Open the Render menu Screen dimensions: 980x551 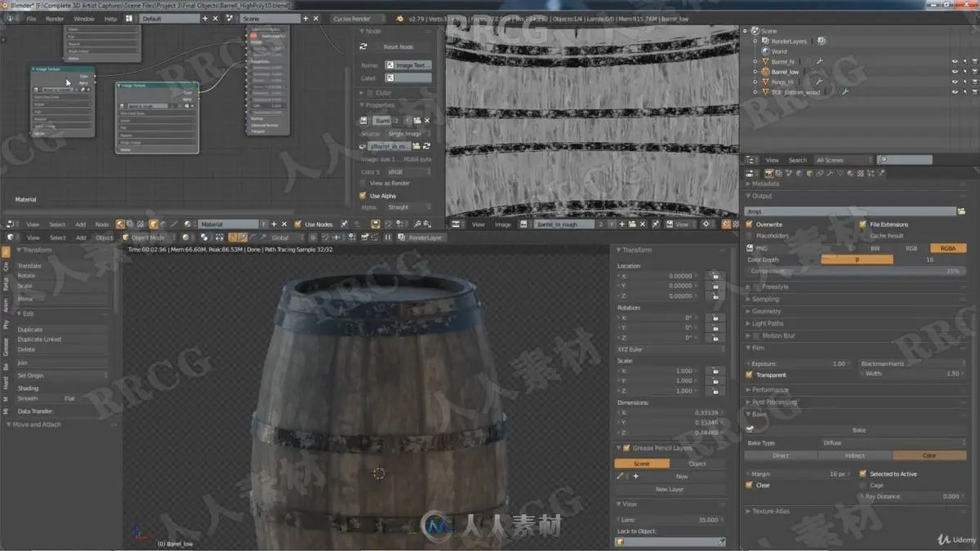pos(55,18)
